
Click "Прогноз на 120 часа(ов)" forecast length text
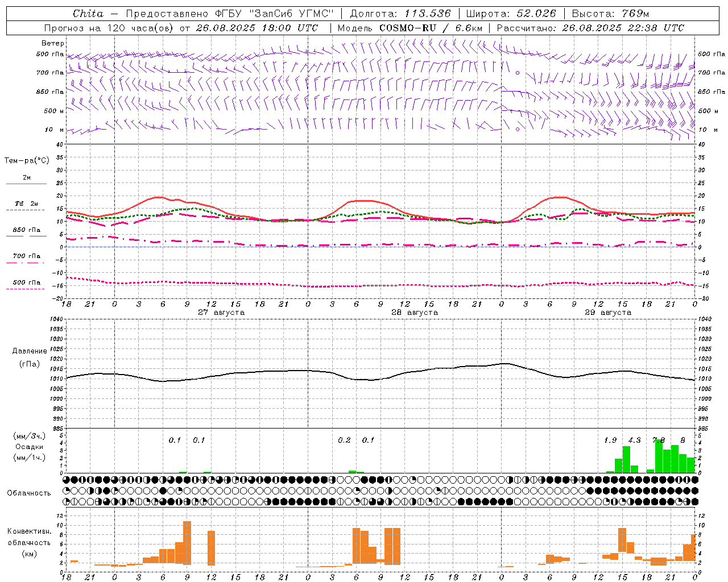(x=109, y=28)
